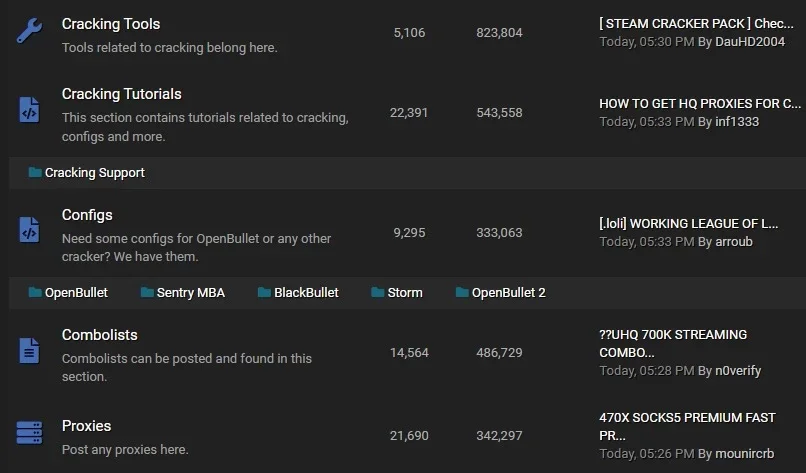Viewport: 806px width, 473px height.
Task: Go to the Configs forum section
Action: 87,215
